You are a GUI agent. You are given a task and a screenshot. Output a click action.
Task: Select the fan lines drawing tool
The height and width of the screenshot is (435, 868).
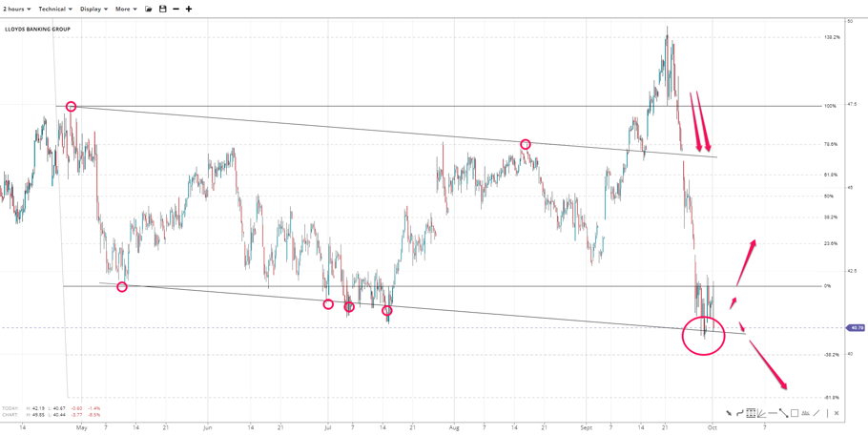[761, 413]
